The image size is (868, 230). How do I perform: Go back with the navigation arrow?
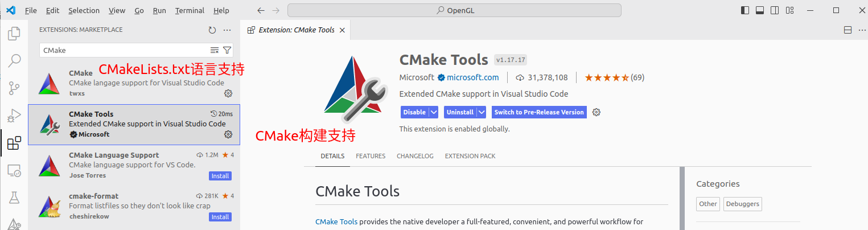point(261,10)
